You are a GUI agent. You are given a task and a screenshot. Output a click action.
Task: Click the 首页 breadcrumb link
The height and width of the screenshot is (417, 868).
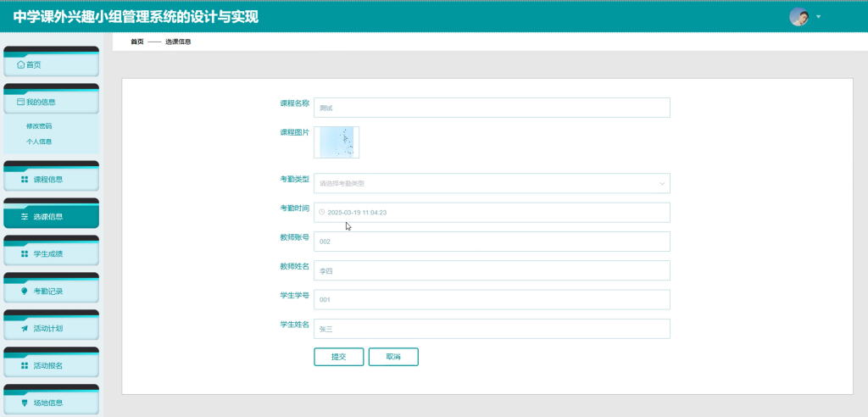point(137,42)
